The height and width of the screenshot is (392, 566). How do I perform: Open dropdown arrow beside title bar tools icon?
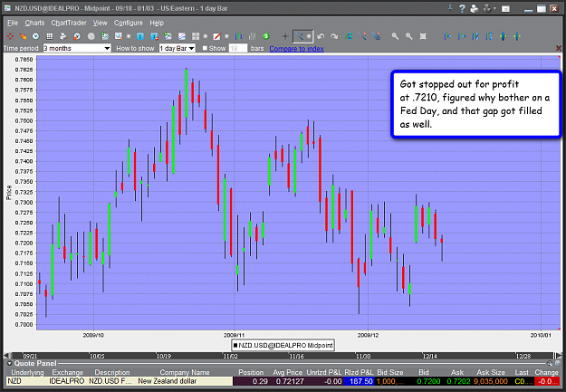click(494, 8)
